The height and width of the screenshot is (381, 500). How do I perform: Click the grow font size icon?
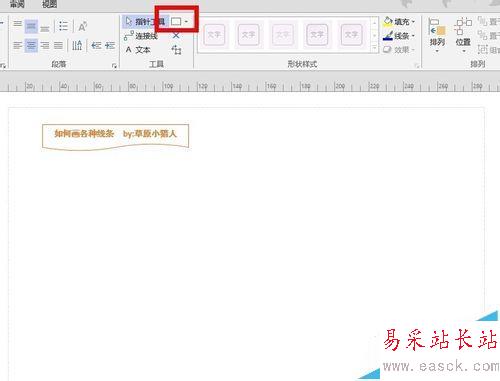[82, 26]
